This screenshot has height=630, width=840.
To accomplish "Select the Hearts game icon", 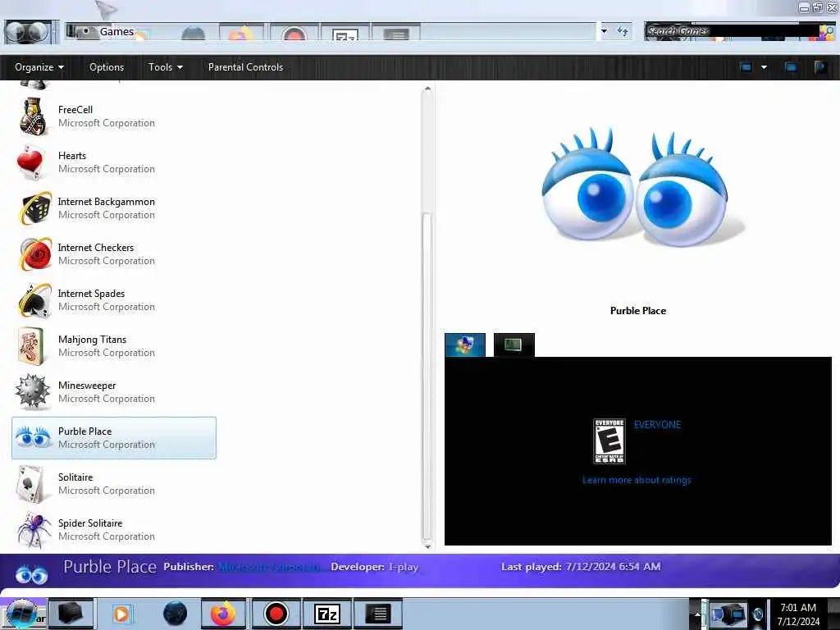I will (x=31, y=162).
